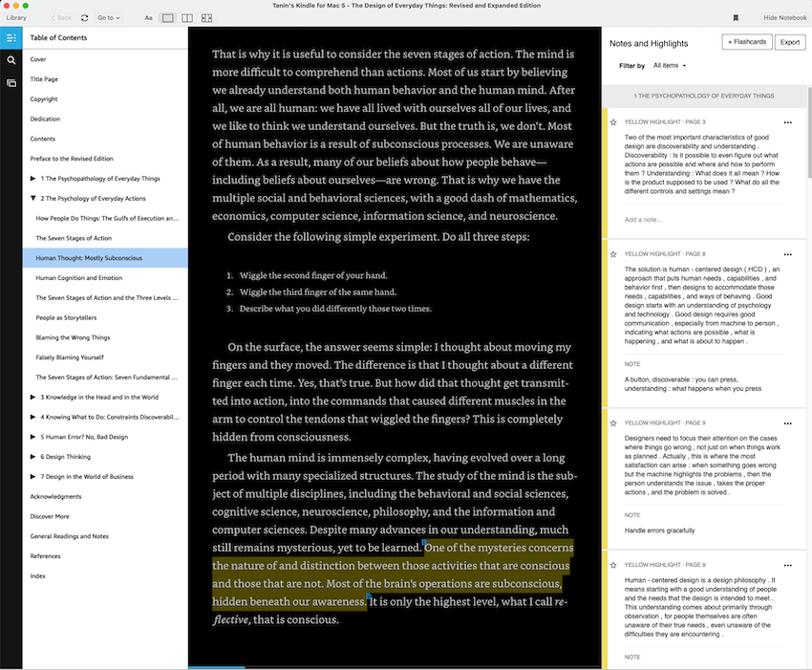The height and width of the screenshot is (670, 812).
Task: Star the first Page 9 highlight about cases
Action: click(x=613, y=423)
